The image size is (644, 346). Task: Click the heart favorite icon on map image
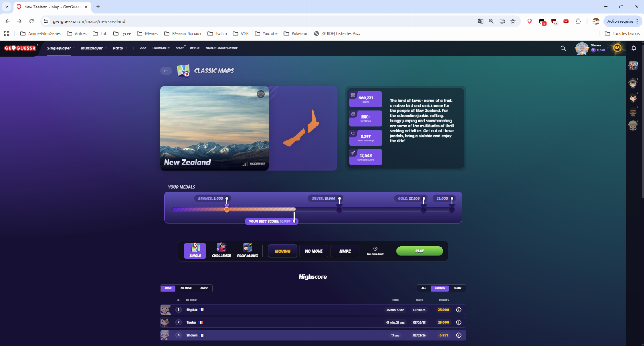[x=261, y=94]
